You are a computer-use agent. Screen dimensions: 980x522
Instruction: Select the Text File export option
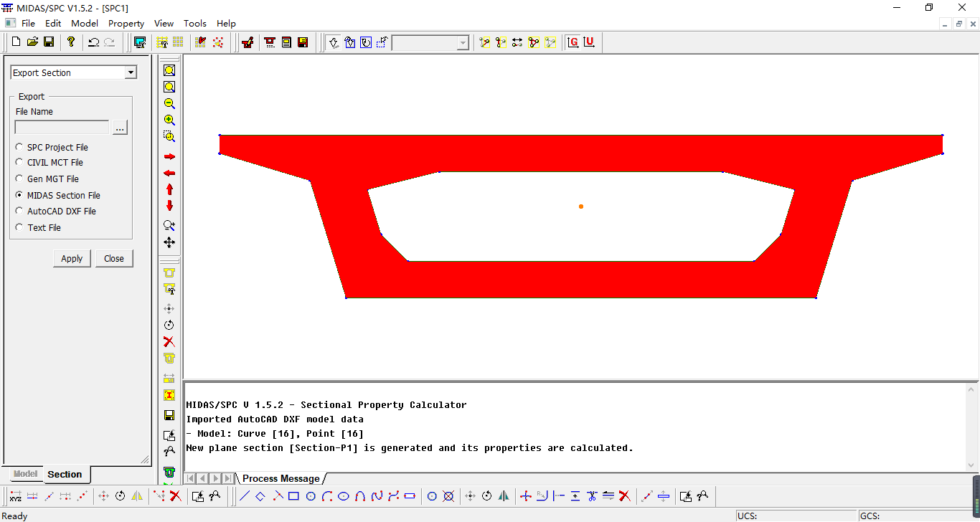19,227
